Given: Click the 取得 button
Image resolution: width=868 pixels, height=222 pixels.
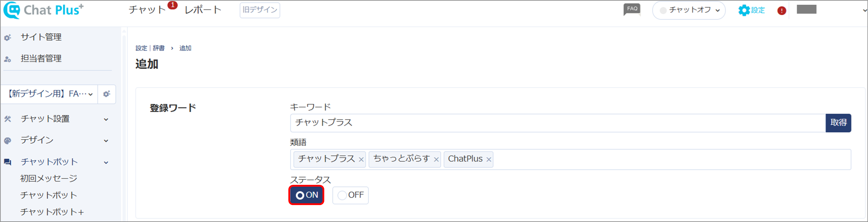Looking at the screenshot, I should (x=838, y=123).
